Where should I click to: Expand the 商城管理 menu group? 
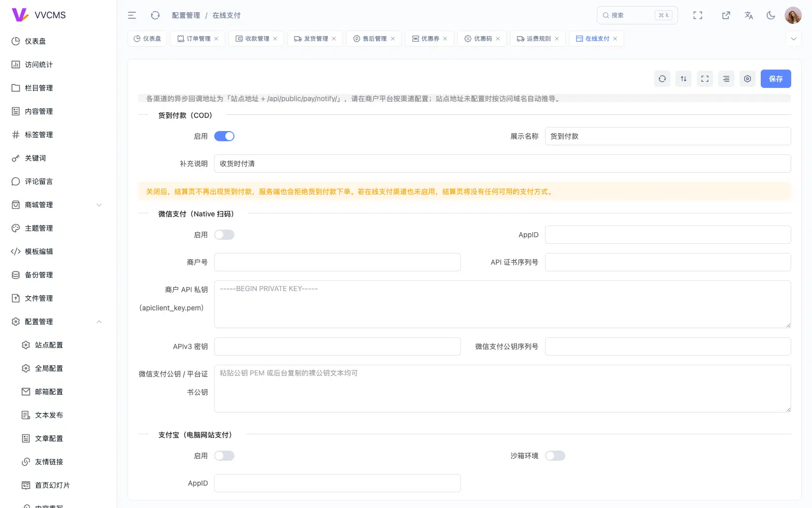pos(58,205)
